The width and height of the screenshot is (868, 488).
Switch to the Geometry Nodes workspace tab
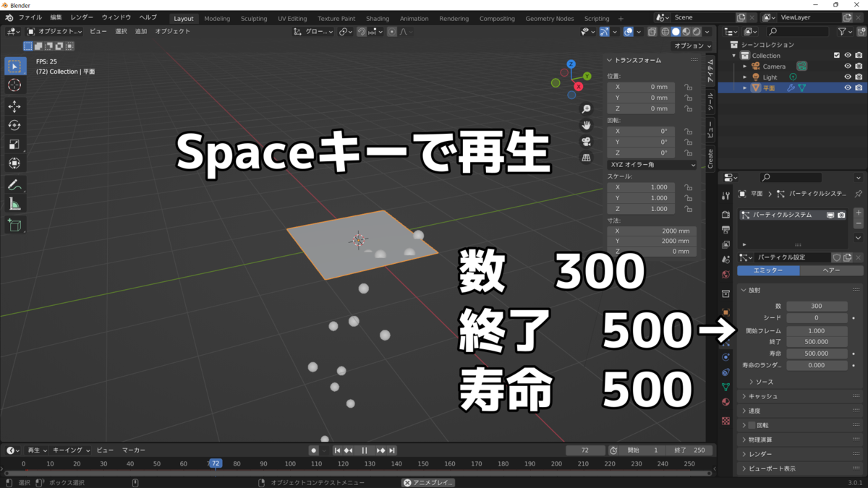coord(550,18)
